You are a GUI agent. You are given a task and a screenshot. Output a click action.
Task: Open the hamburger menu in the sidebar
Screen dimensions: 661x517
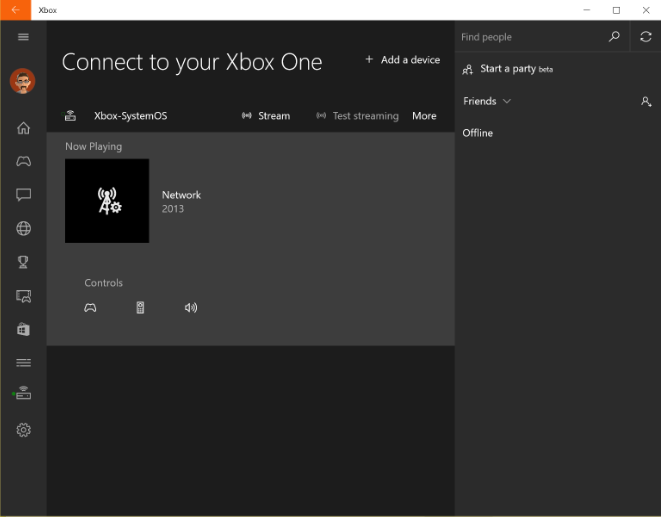23,37
